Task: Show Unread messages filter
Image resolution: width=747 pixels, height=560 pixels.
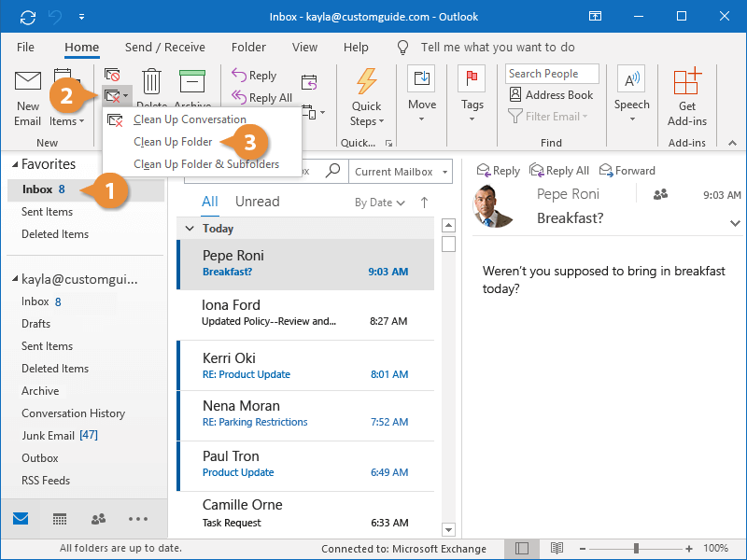Action: pos(258,202)
